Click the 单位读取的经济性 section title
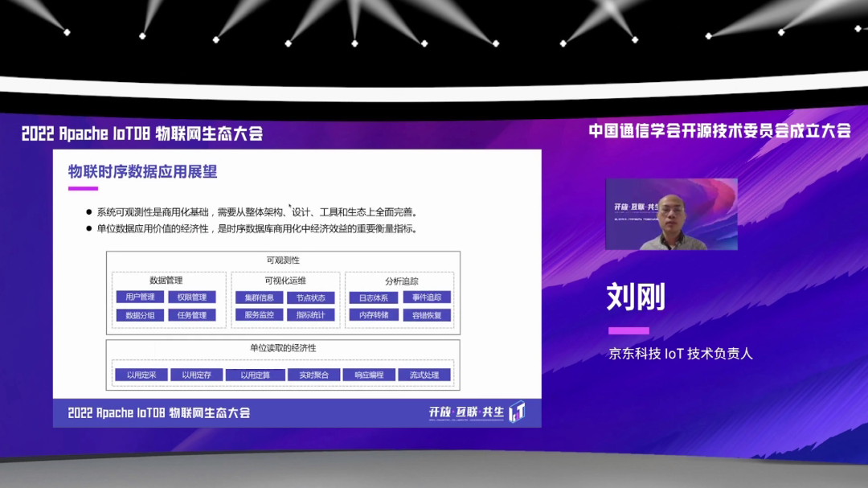Viewport: 868px width, 488px height. (283, 348)
